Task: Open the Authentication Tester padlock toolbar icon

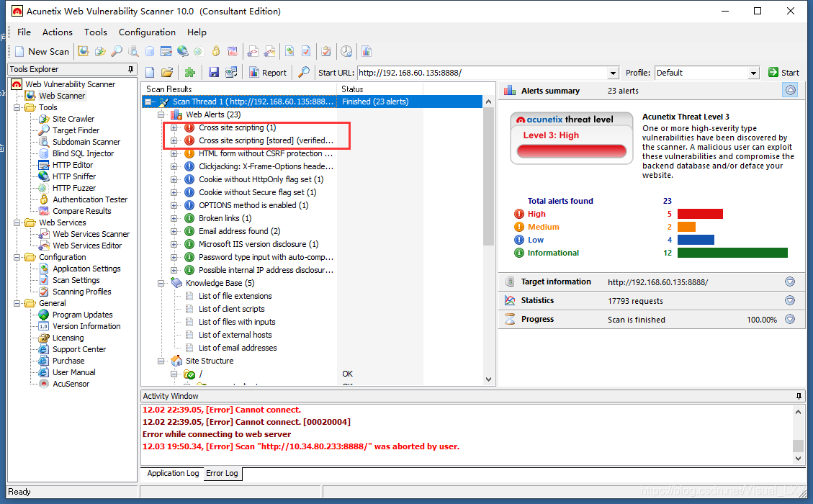Action: (x=216, y=51)
